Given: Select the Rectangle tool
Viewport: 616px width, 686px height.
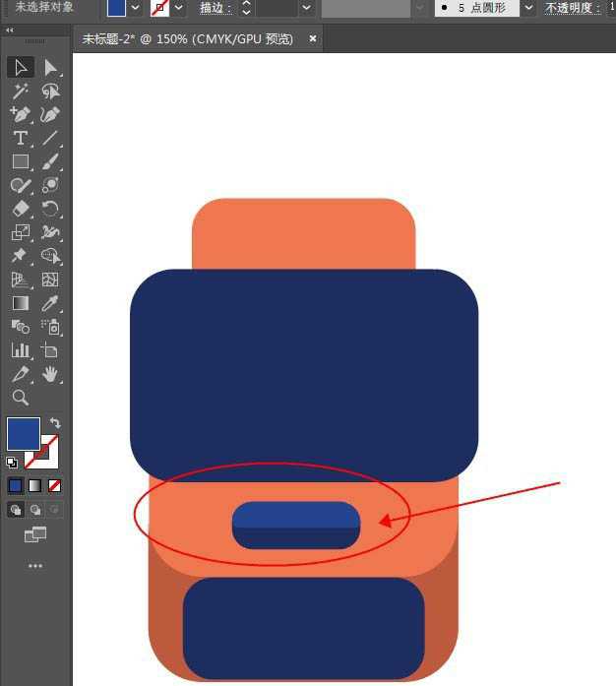Looking at the screenshot, I should 20,161.
